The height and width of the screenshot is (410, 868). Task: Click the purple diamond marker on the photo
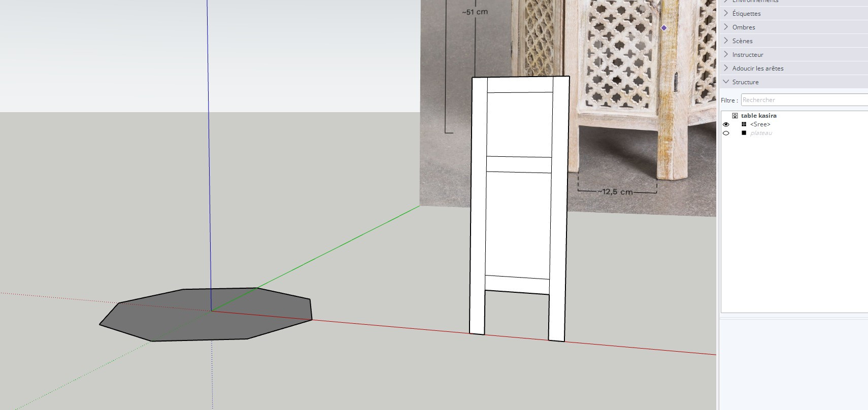(x=663, y=28)
